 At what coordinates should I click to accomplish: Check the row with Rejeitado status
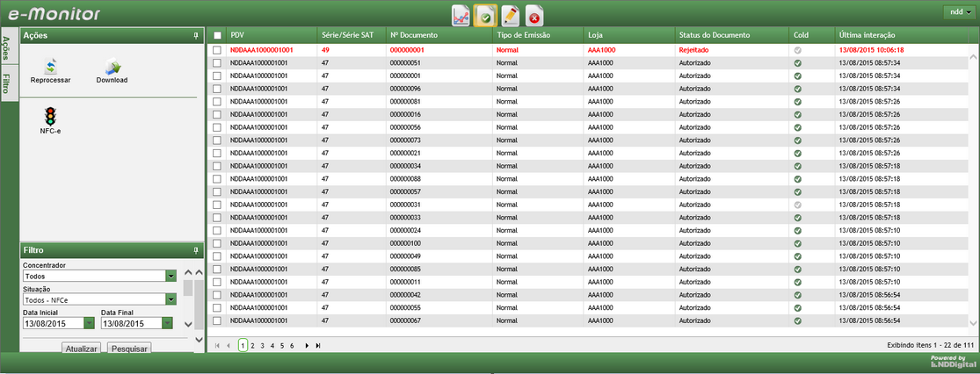coord(217,50)
